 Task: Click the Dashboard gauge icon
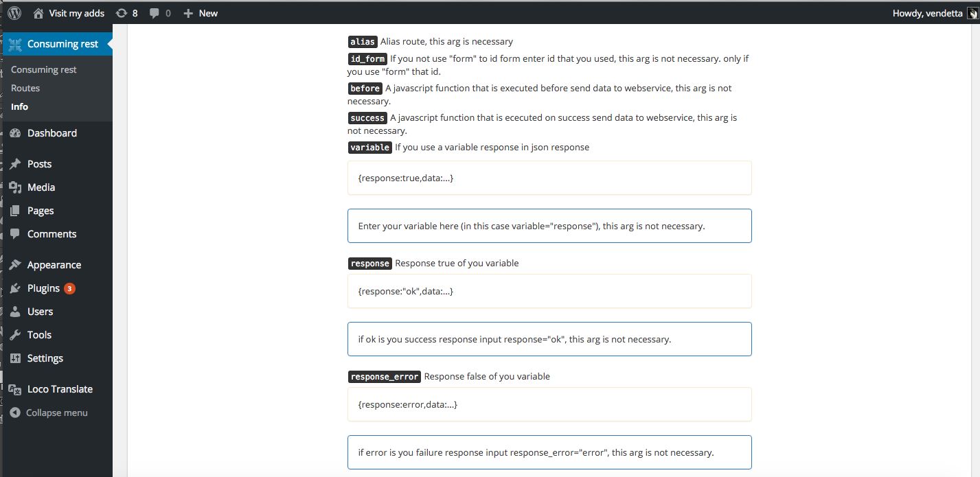(x=16, y=133)
